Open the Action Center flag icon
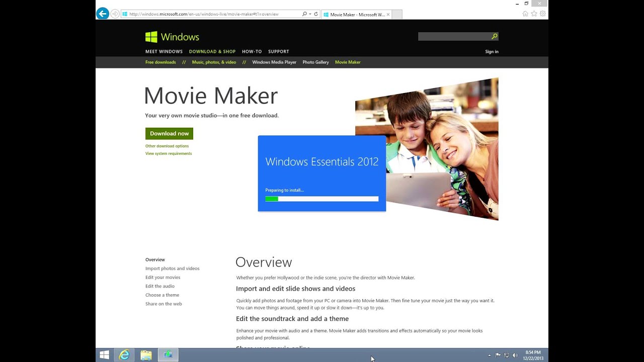The image size is (644, 362). tap(498, 355)
